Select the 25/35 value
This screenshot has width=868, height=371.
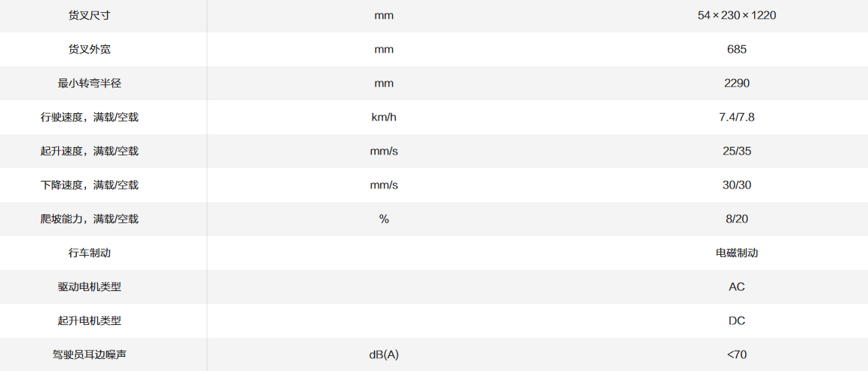736,151
